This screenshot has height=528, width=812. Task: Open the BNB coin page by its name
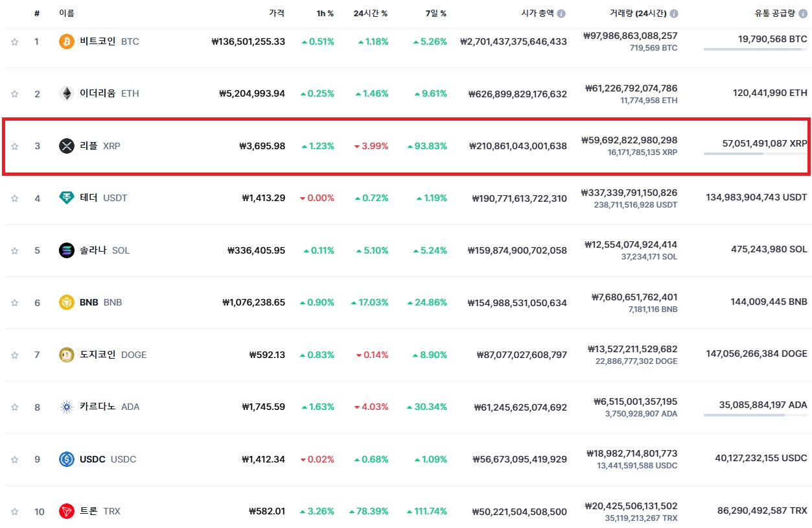tap(89, 302)
